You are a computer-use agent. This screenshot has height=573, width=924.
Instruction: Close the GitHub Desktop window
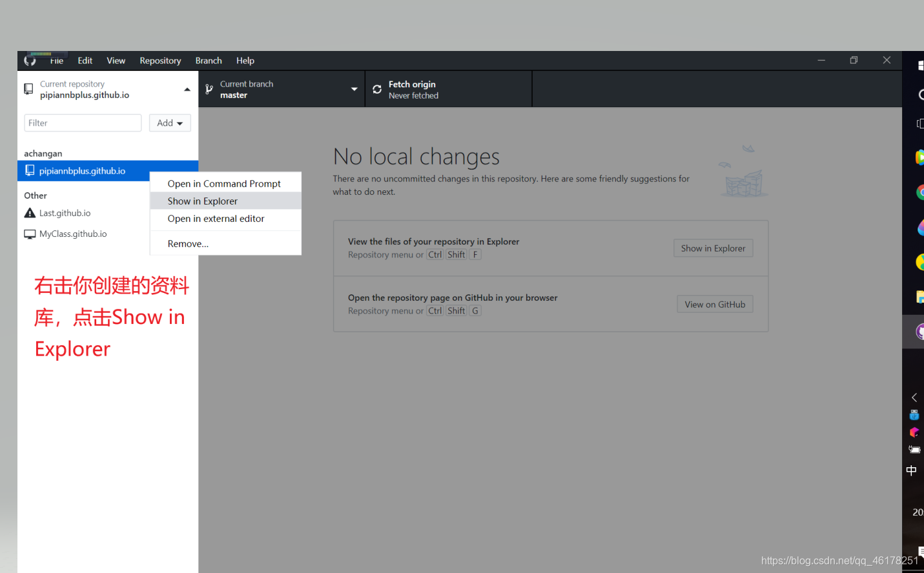tap(887, 60)
